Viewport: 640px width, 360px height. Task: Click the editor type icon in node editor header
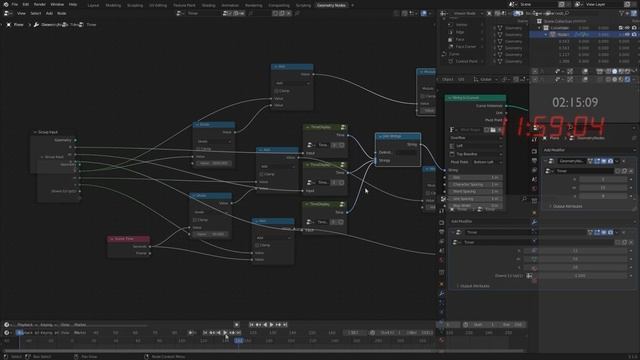click(x=7, y=13)
